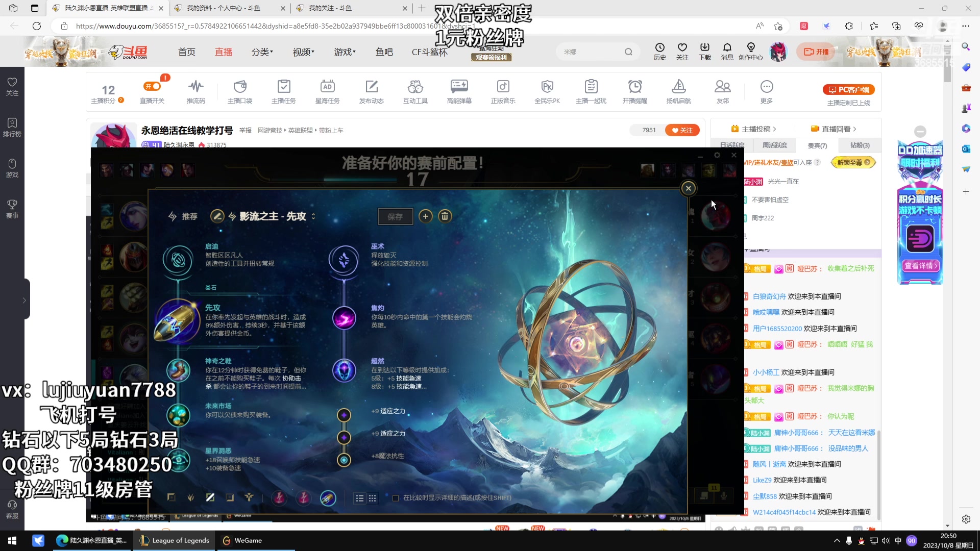This screenshot has width=980, height=551.
Task: Open the 推流码 stream key tool
Action: 195,92
